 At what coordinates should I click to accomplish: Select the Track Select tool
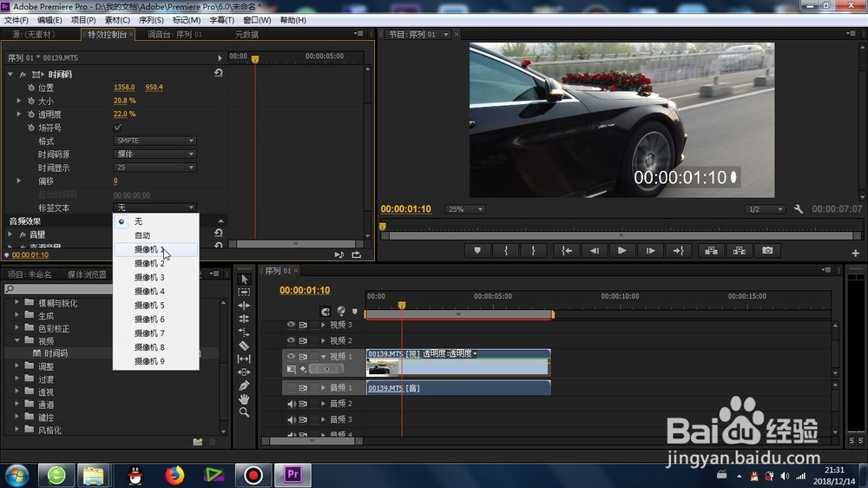click(x=244, y=292)
